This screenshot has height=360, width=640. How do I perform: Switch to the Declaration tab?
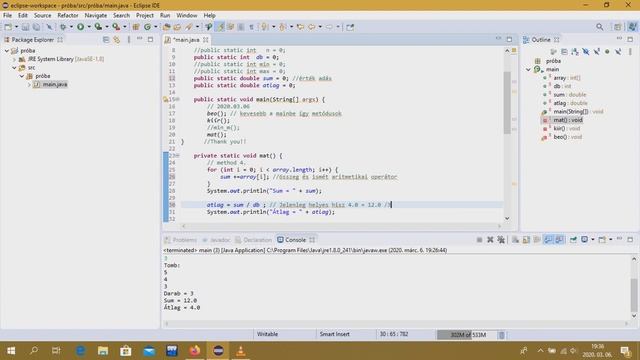click(x=253, y=240)
